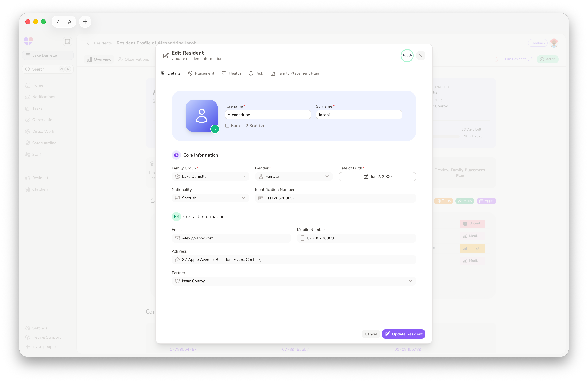This screenshot has height=382, width=588.
Task: Click the Contact Information envelope icon
Action: (x=176, y=217)
